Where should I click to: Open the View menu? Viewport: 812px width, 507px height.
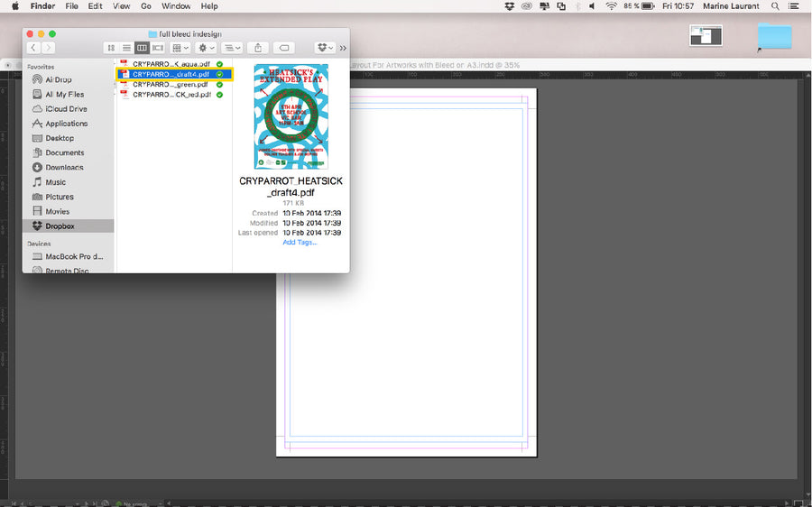(121, 6)
